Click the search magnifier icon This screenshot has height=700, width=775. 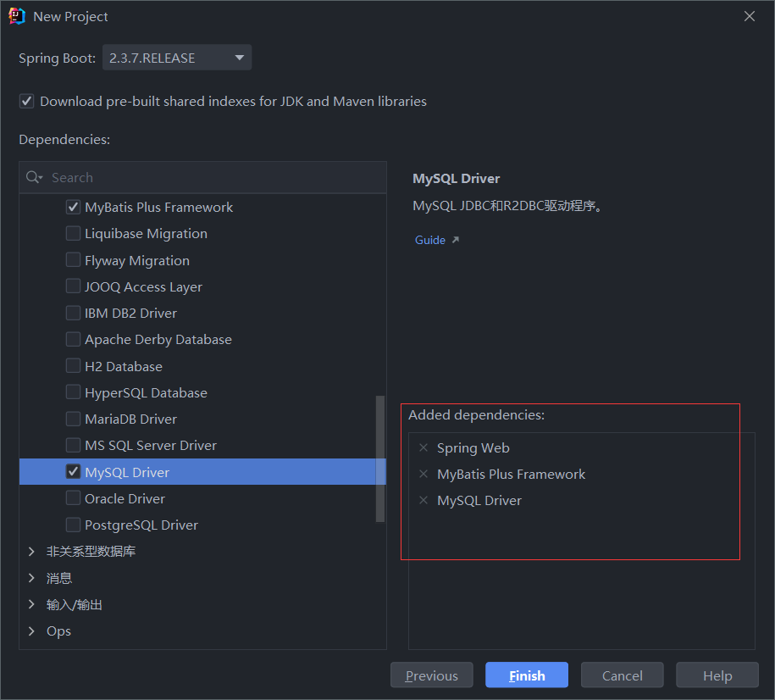click(34, 177)
